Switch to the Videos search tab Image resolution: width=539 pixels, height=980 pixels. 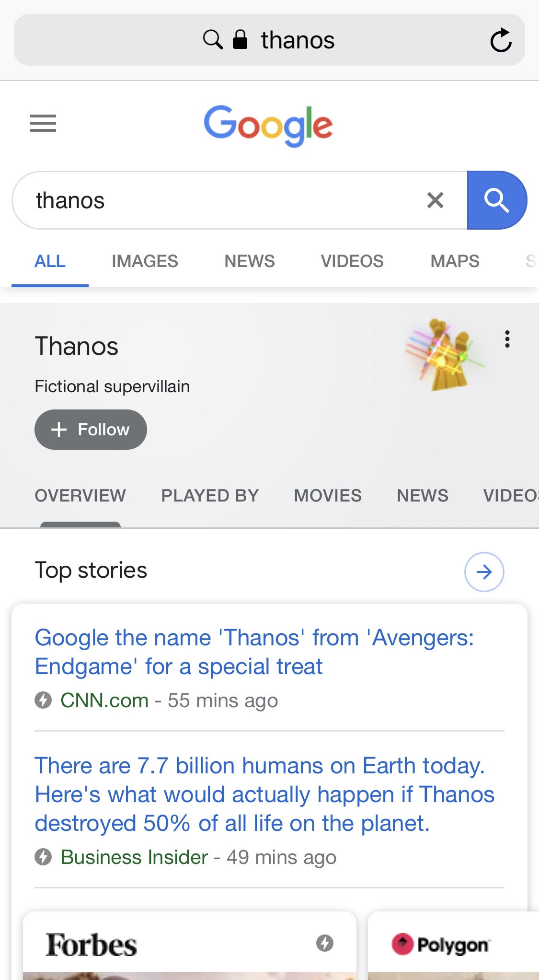point(352,261)
